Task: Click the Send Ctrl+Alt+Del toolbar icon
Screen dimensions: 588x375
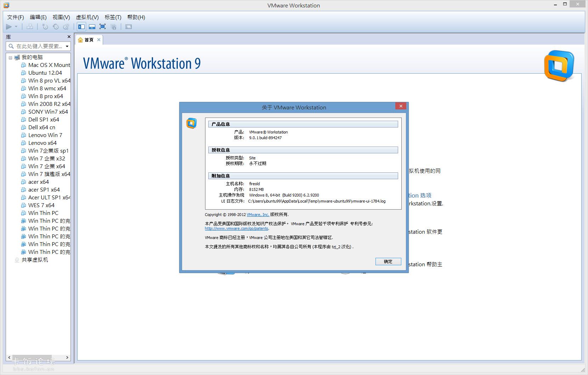Action: [30, 27]
